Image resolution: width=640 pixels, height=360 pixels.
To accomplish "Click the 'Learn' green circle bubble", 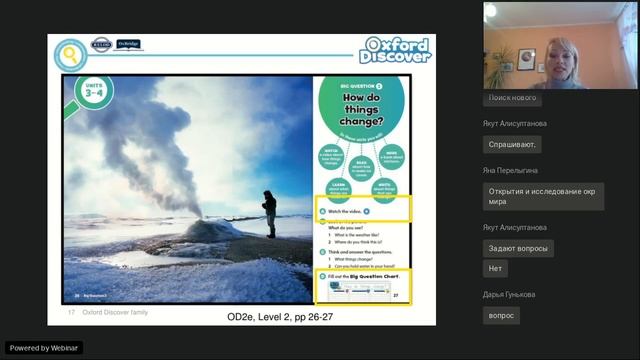I will tap(338, 190).
